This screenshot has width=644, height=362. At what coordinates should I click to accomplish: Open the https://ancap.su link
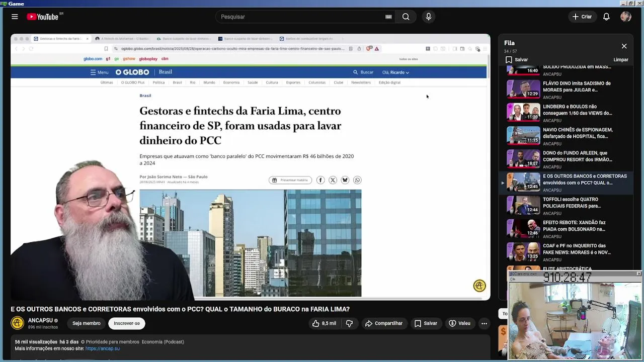[x=103, y=348]
